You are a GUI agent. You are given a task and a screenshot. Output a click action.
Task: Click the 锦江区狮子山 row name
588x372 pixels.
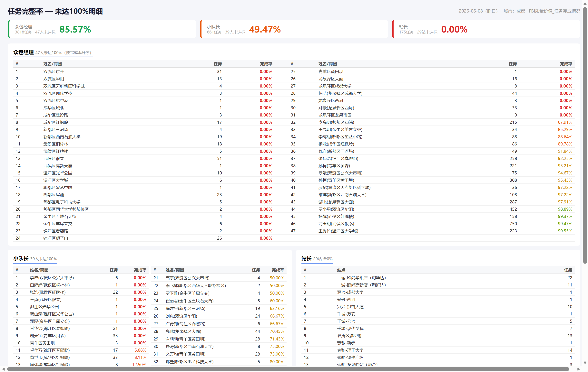click(56, 238)
